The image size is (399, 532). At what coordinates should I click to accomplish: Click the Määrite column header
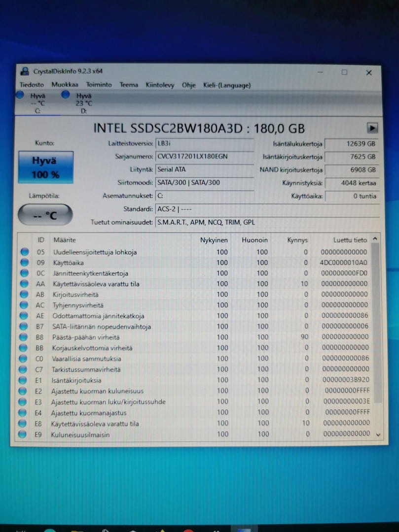[x=65, y=240]
